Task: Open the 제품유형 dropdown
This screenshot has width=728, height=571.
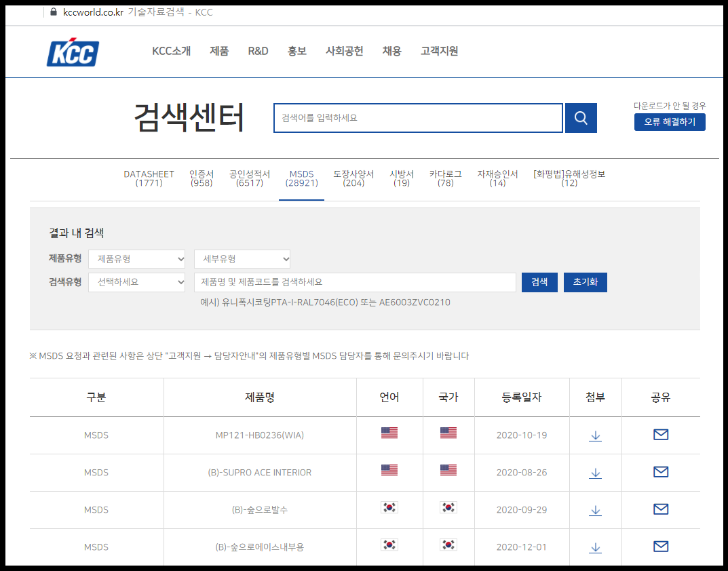Action: [136, 259]
